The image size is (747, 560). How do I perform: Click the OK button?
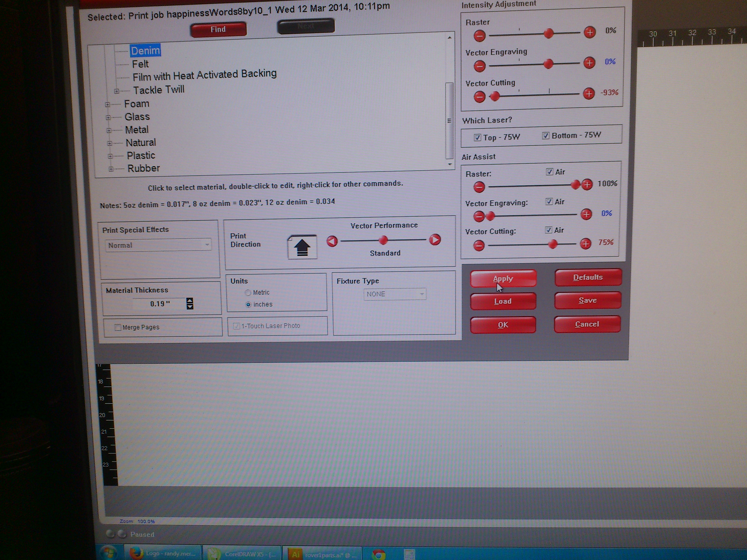tap(503, 325)
